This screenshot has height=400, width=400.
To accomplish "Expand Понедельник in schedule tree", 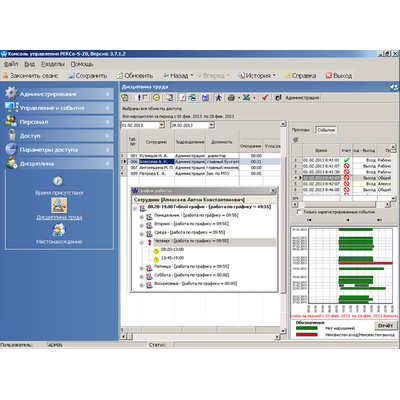I will click(x=141, y=217).
